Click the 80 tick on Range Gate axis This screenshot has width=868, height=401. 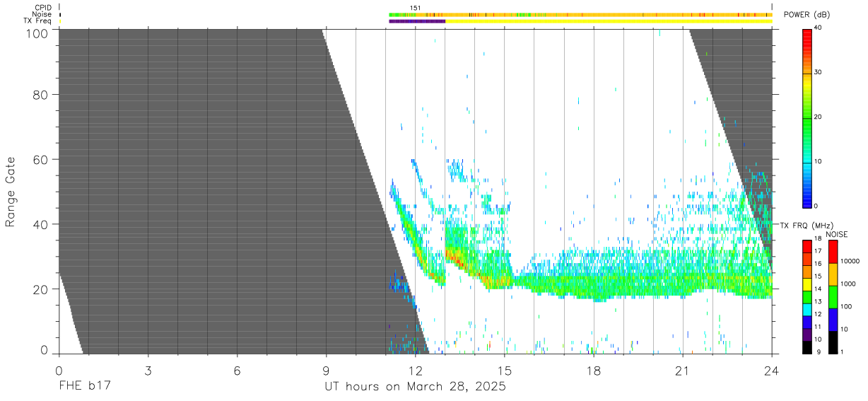[42, 95]
